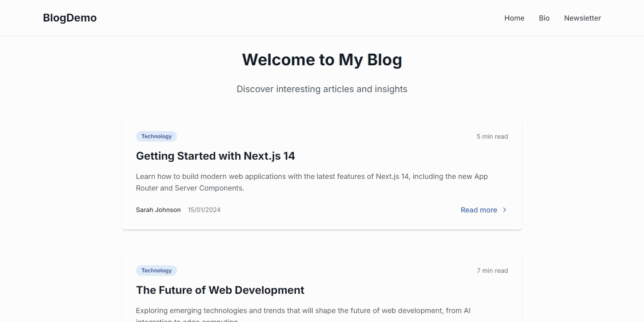Open the Home navigation item
This screenshot has height=322, width=644.
pos(514,18)
